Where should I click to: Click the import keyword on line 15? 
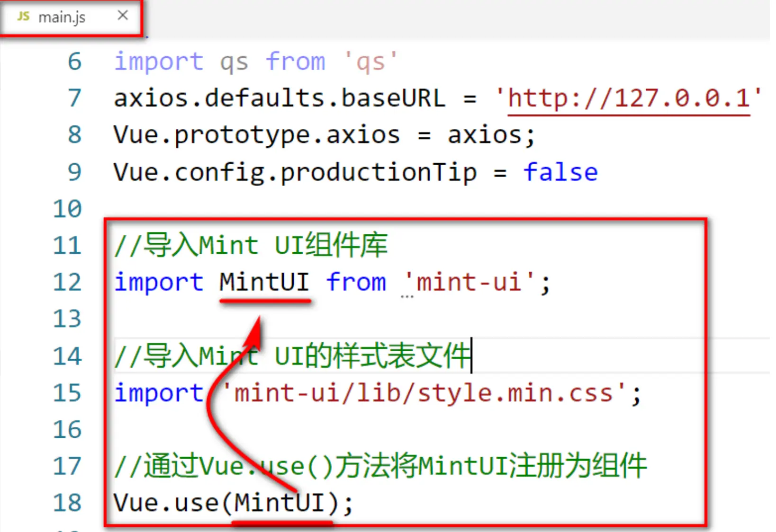[x=159, y=393]
